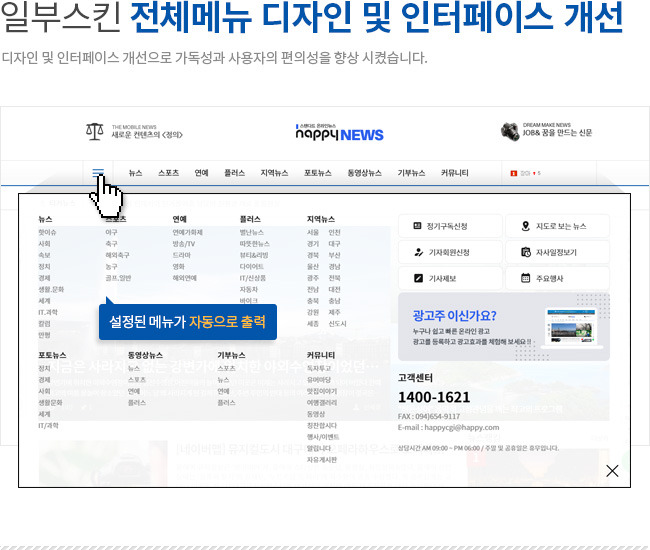Click the happy NEWS logo

point(340,133)
